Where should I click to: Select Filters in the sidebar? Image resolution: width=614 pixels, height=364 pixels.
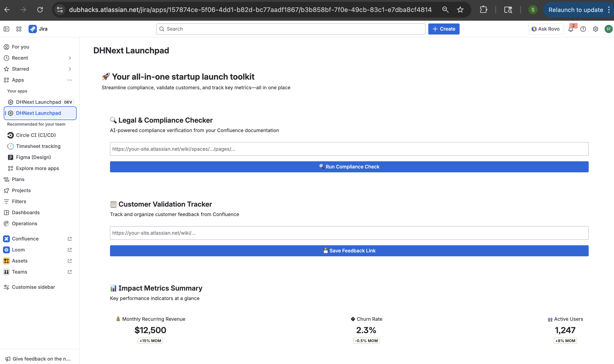pos(19,201)
